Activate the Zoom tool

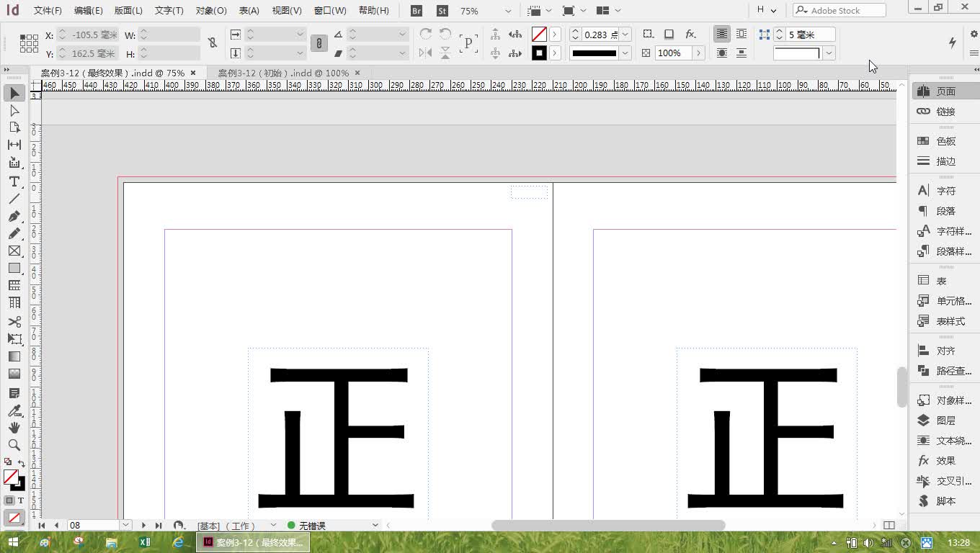[x=14, y=446]
